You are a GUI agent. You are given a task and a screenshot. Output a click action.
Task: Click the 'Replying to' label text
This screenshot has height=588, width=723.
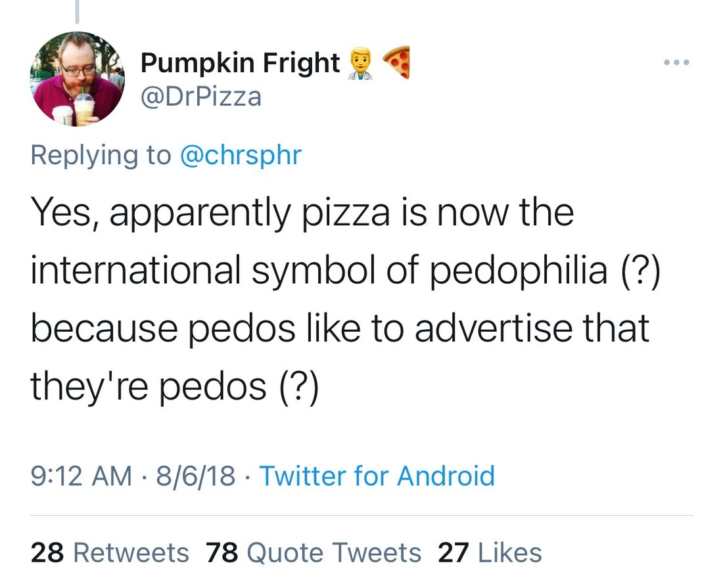point(100,155)
